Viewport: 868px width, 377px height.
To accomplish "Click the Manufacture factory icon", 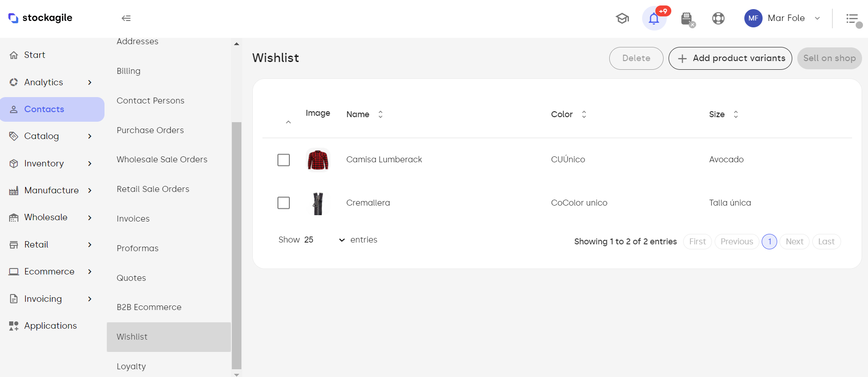I will pos(14,191).
